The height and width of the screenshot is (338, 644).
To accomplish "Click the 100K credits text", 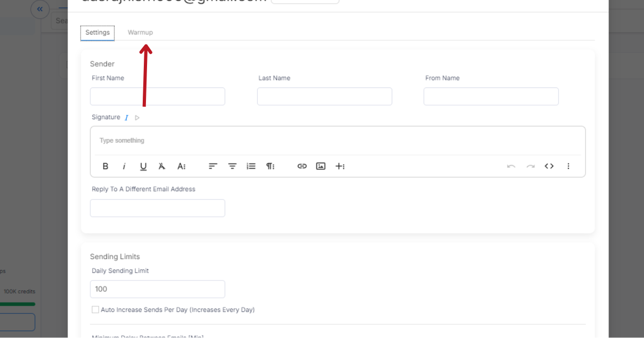I will 19,292.
